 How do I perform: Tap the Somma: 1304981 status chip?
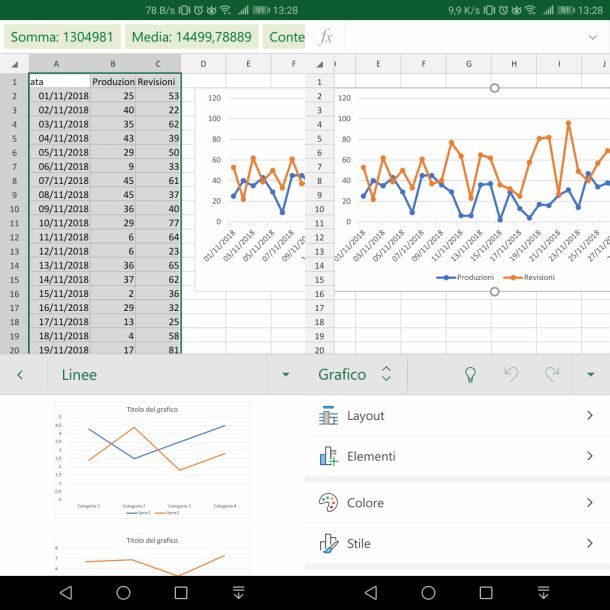click(x=62, y=37)
